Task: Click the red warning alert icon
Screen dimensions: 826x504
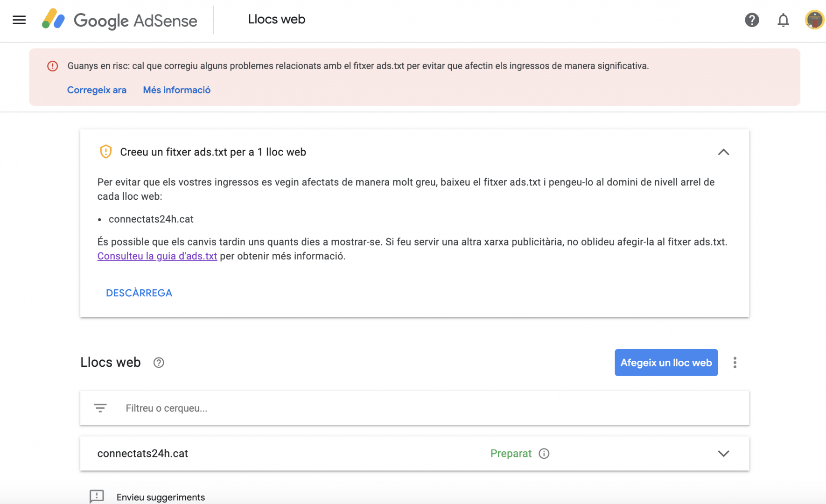Action: (53, 66)
